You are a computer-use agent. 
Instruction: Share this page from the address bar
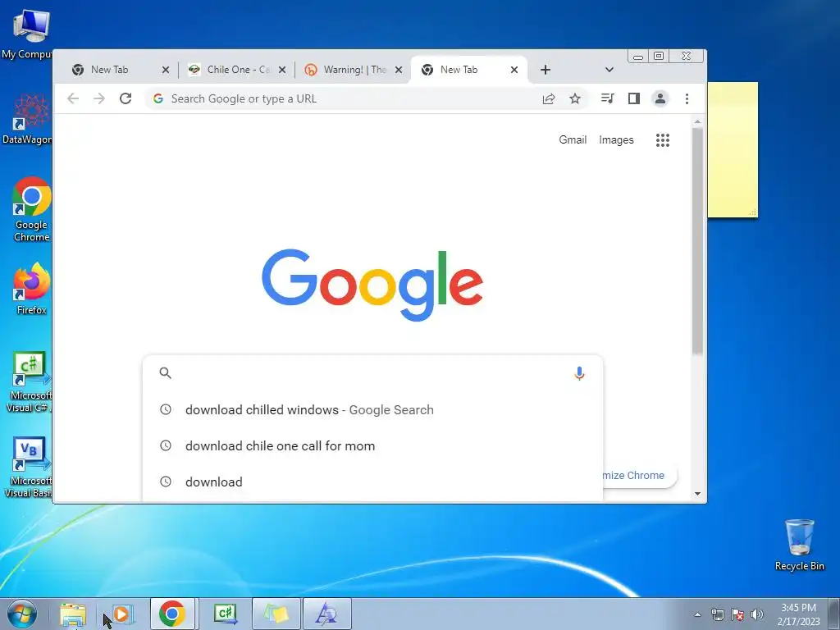tap(549, 98)
